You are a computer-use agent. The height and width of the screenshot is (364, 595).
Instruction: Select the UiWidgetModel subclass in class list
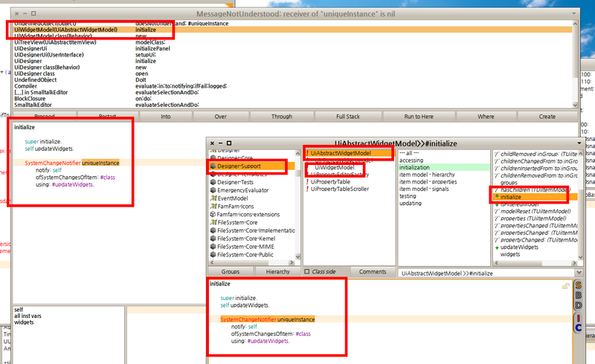334,168
